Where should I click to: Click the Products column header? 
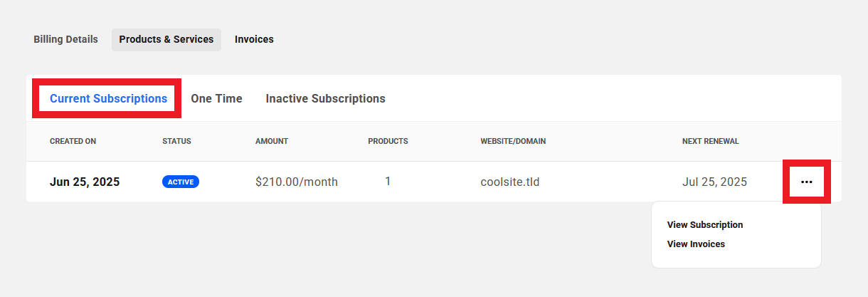(388, 141)
